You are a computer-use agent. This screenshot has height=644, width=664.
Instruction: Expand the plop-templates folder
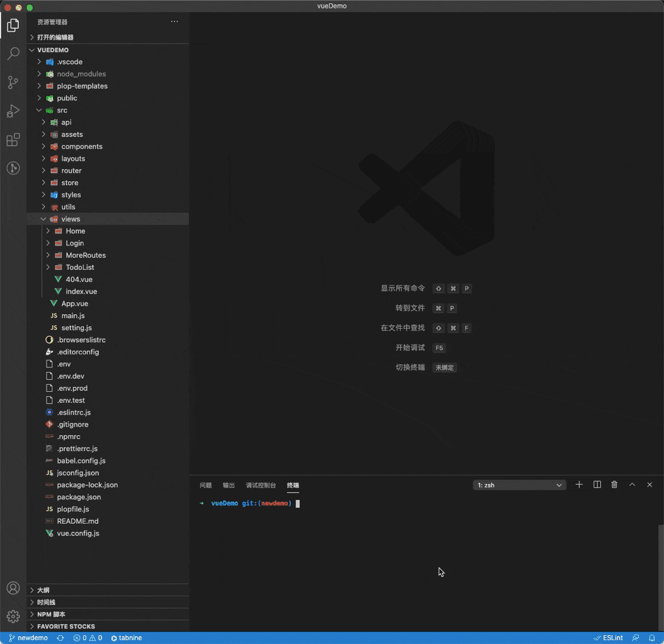108,86
